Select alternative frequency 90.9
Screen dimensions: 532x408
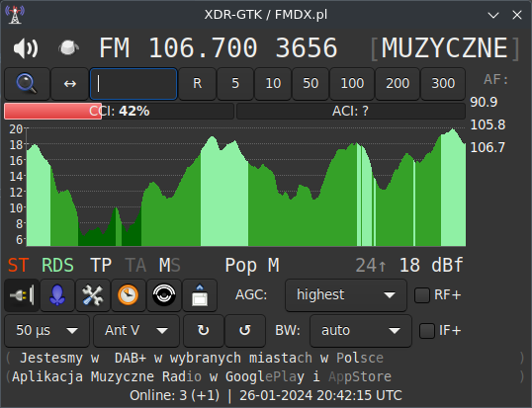(484, 102)
